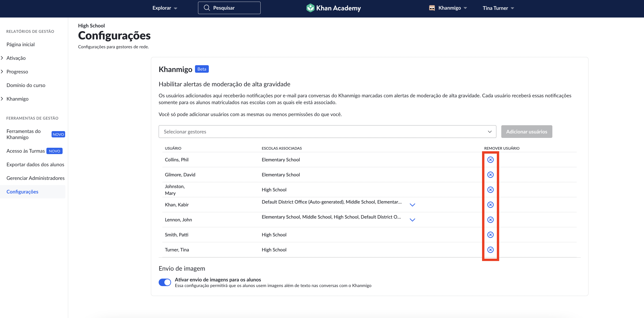Click the NOVO badge beside Acesso às Turmas
644x318 pixels.
tap(55, 151)
